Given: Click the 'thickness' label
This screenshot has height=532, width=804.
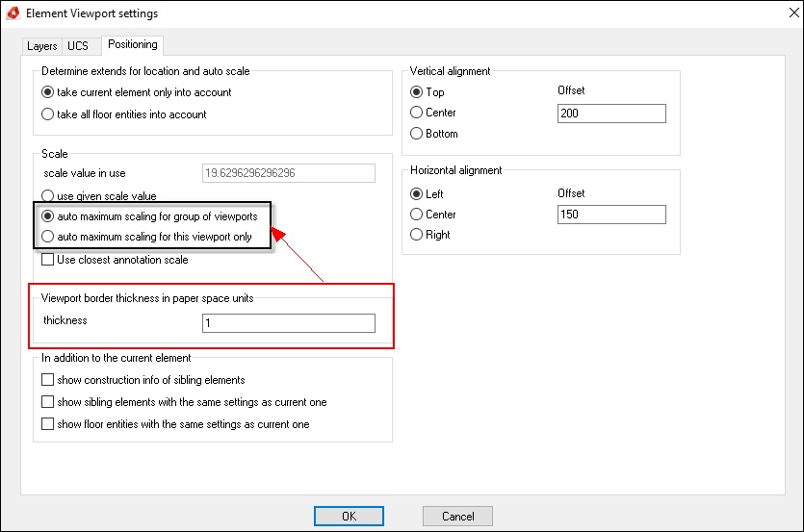Looking at the screenshot, I should [x=65, y=320].
